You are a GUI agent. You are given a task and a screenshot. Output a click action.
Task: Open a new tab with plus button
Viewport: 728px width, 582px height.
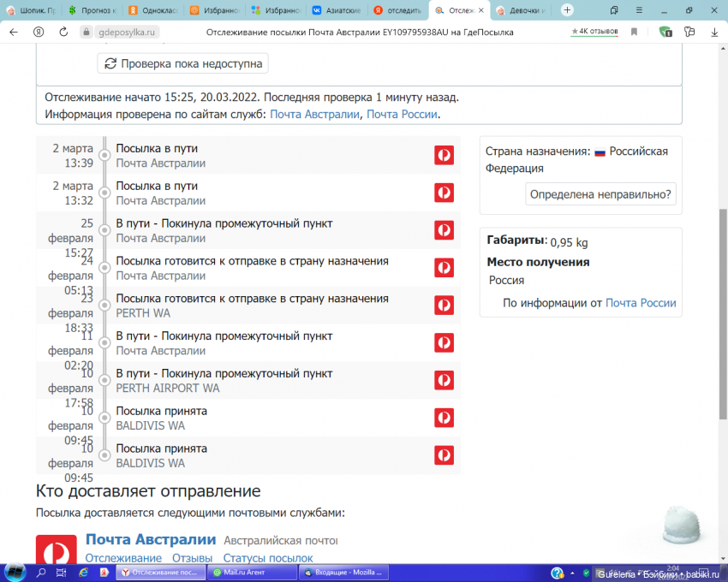coord(567,10)
